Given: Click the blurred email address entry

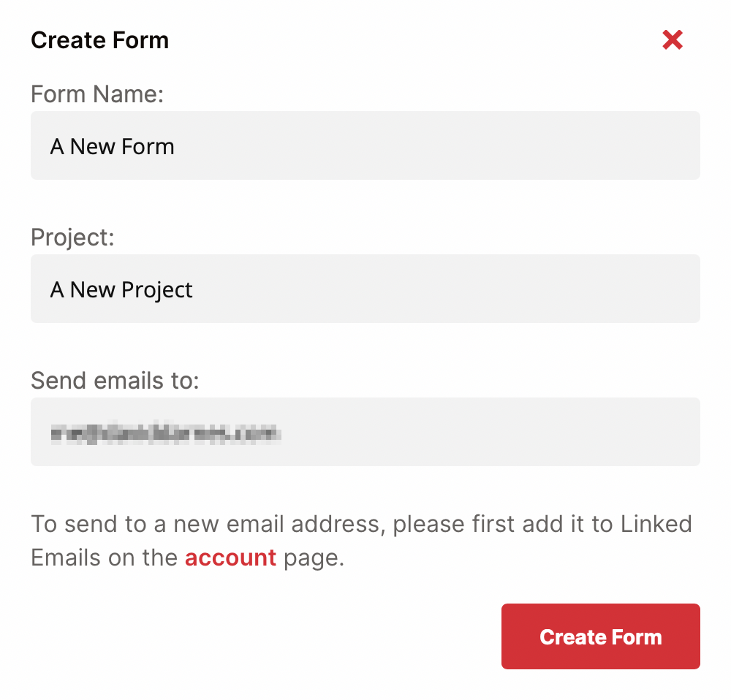Looking at the screenshot, I should pyautogui.click(x=365, y=432).
